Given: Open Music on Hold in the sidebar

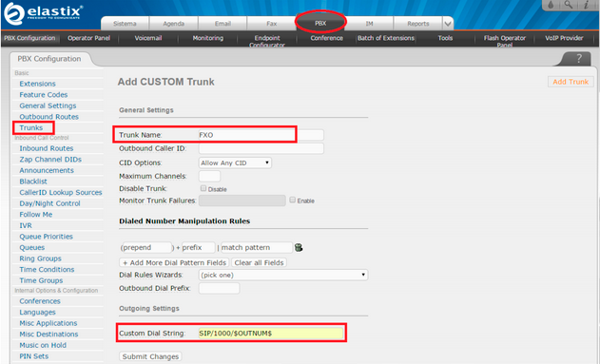Looking at the screenshot, I should click(43, 345).
